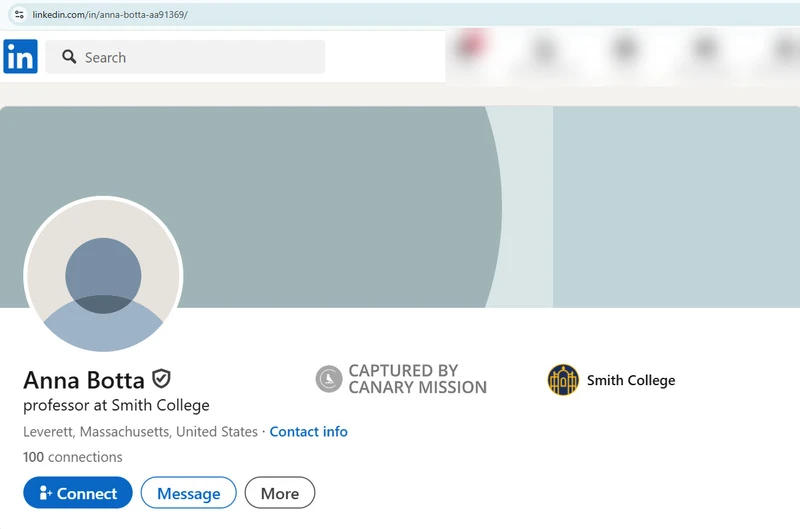Open the default profile photo avatar
This screenshot has width=800, height=529.
point(103,274)
